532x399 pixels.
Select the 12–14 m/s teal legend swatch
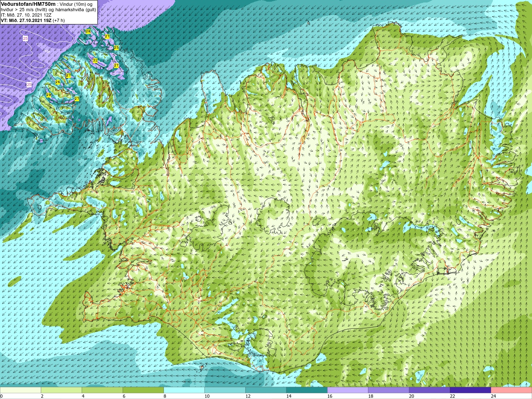(266, 390)
